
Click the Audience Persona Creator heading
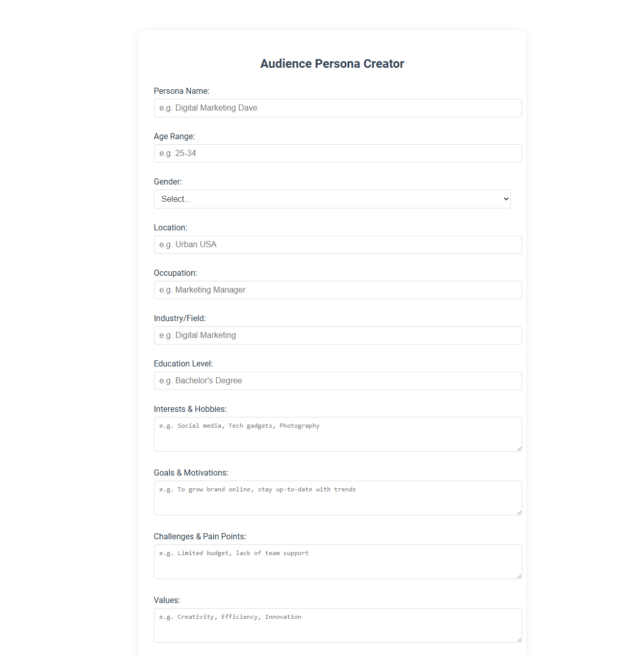(x=332, y=64)
